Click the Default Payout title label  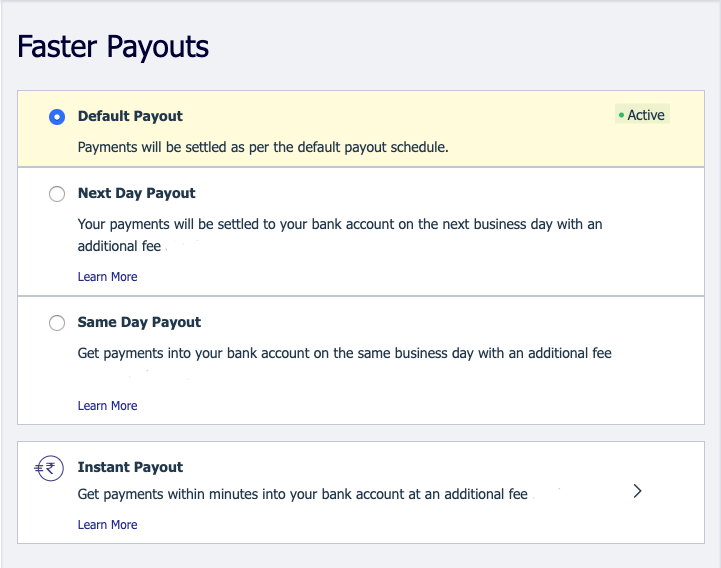click(x=130, y=116)
